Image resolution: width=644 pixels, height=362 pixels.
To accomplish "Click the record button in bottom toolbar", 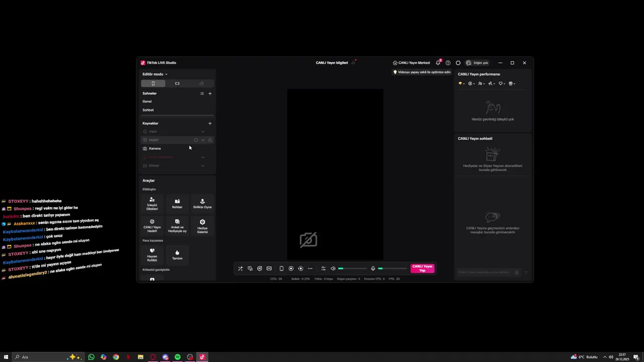I will 291,268.
